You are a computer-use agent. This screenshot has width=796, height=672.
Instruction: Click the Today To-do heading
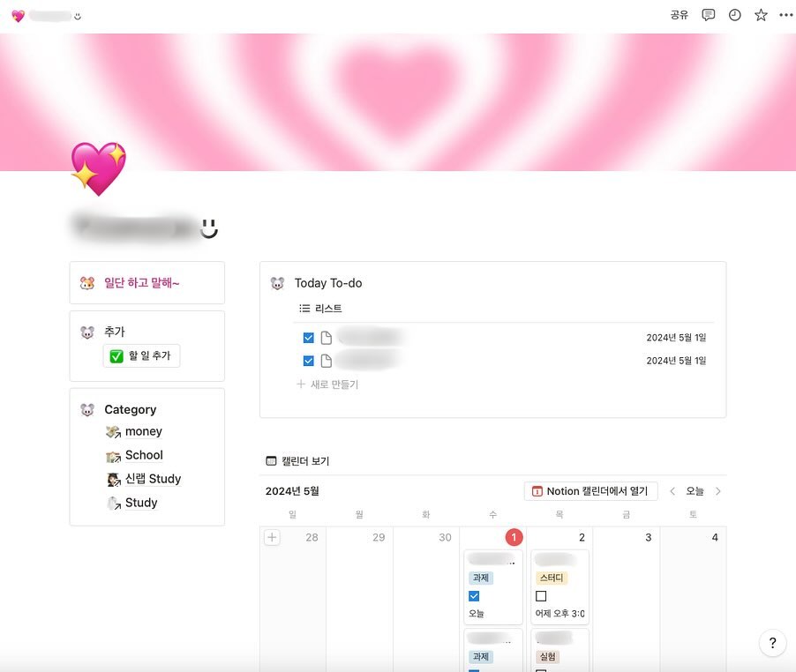coord(328,283)
